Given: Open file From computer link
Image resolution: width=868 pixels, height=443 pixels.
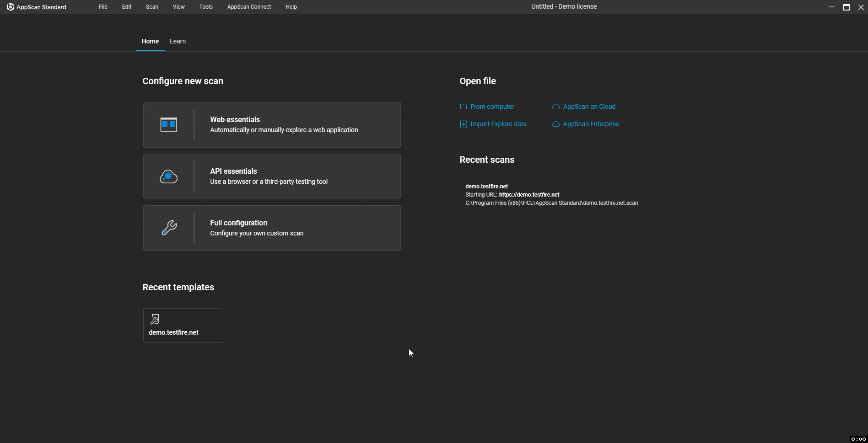Looking at the screenshot, I should (x=492, y=107).
